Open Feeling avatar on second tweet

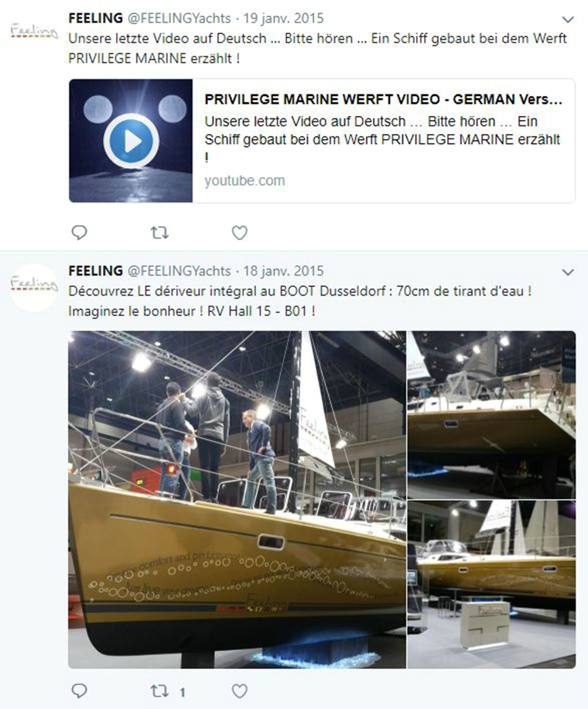(34, 286)
